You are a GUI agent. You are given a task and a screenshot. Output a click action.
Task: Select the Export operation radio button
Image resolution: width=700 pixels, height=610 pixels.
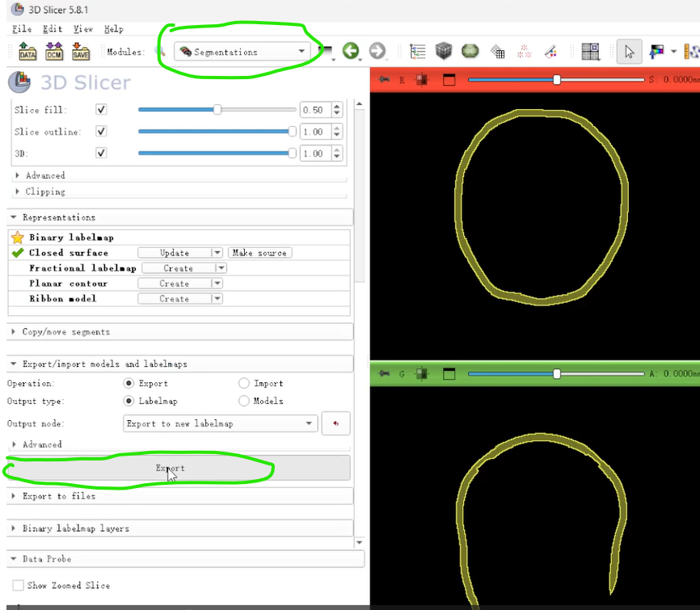pyautogui.click(x=129, y=383)
